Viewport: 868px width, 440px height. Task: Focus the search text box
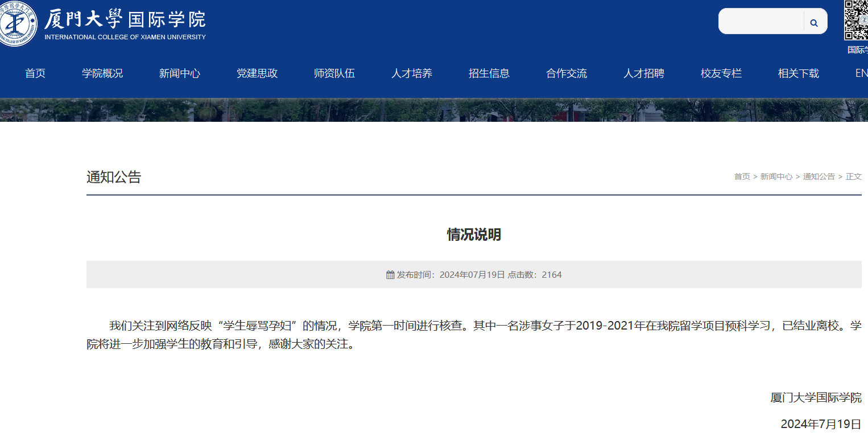tap(762, 22)
